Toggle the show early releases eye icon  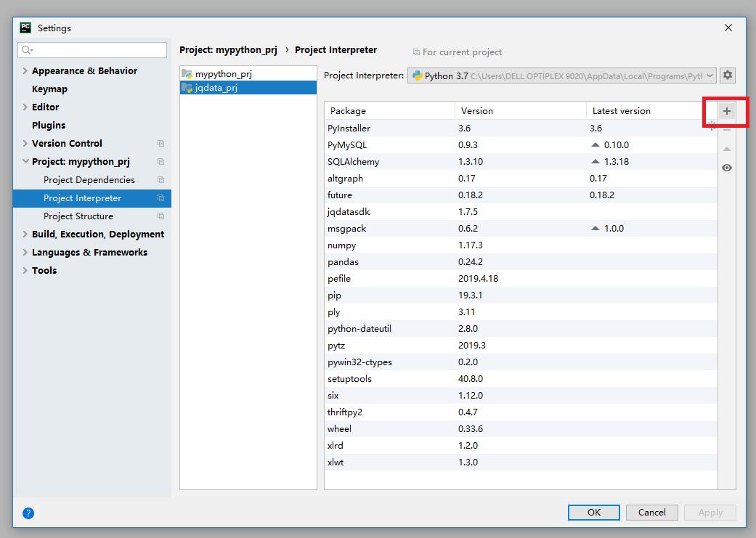727,168
